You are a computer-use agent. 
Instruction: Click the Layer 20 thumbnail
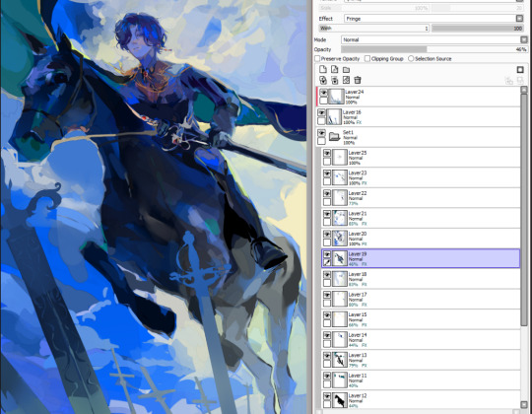coord(340,239)
